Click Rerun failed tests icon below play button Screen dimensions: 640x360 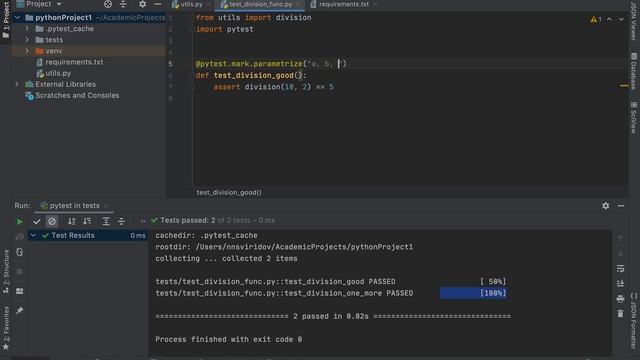tap(19, 236)
